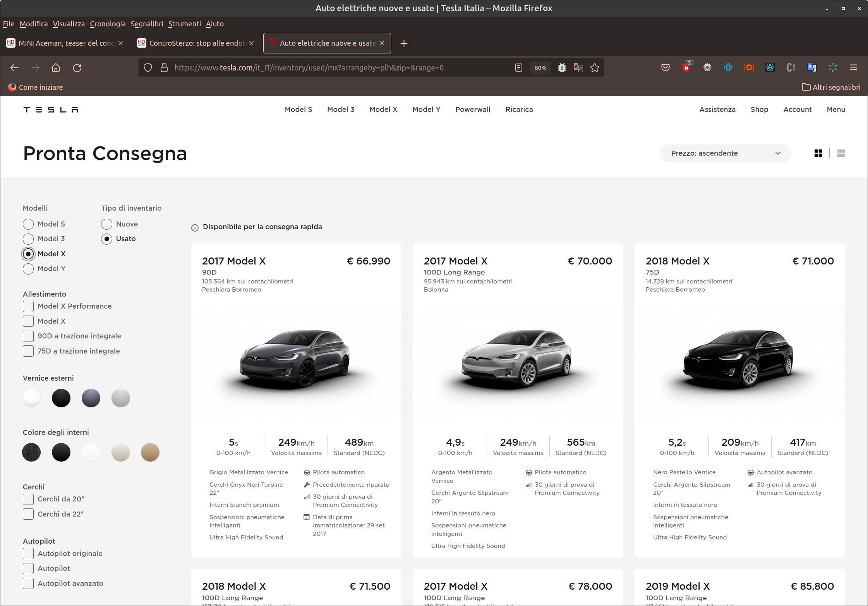Open the Account link
Image resolution: width=868 pixels, height=606 pixels.
click(798, 110)
